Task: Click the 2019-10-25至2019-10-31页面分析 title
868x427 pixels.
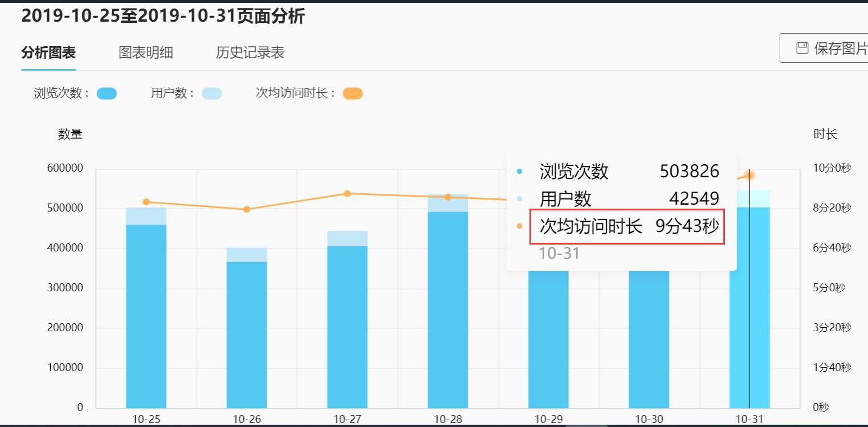Action: point(163,16)
